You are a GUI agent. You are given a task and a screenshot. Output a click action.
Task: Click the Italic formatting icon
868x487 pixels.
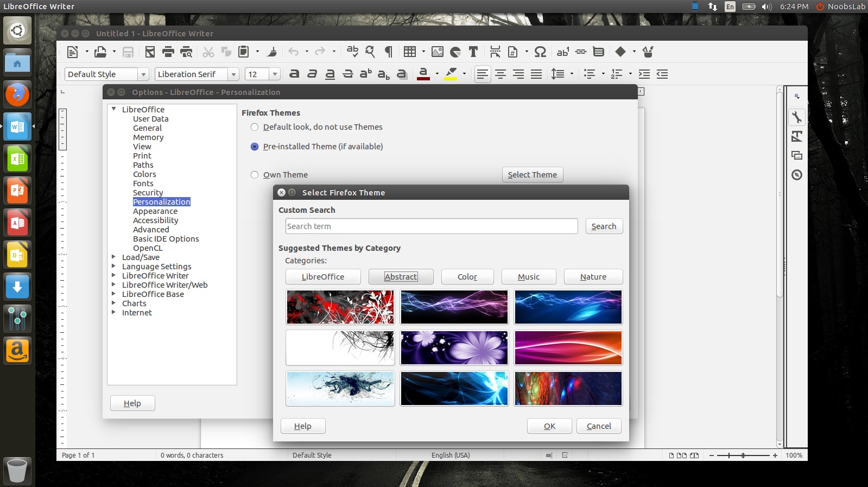coord(312,74)
